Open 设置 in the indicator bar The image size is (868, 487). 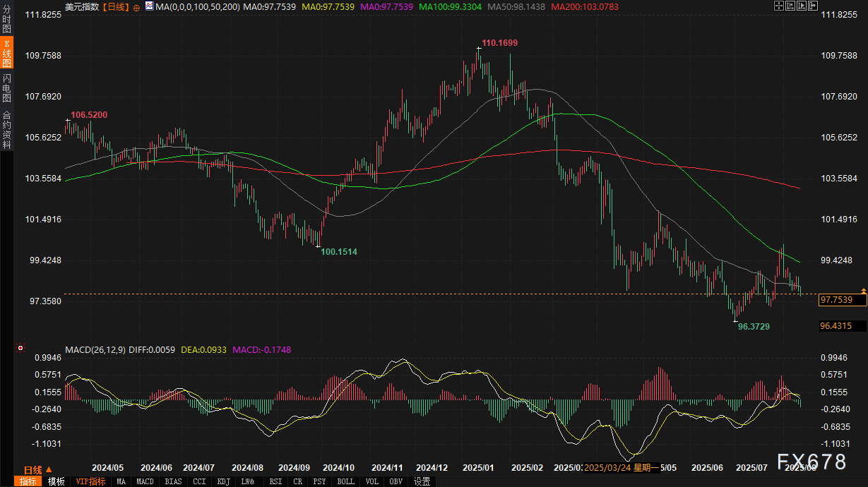coord(422,481)
